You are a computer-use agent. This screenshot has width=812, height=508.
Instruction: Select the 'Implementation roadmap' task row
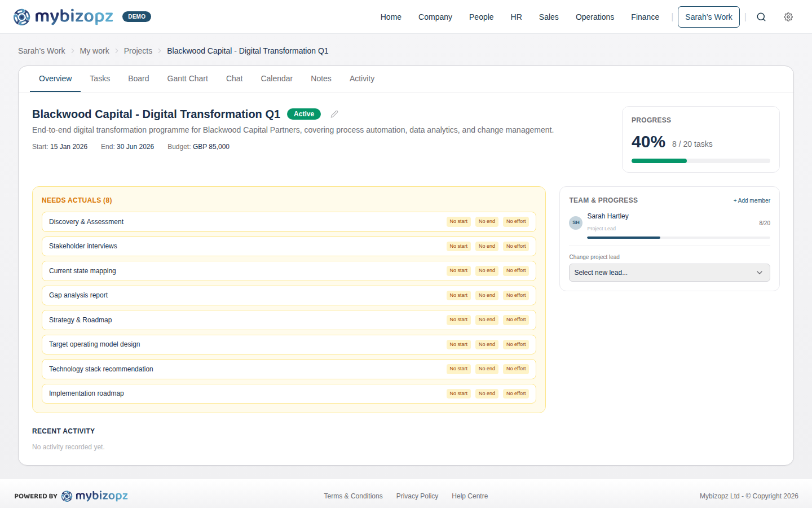[226, 393]
